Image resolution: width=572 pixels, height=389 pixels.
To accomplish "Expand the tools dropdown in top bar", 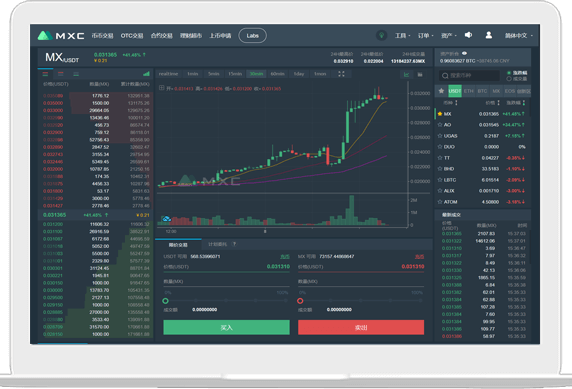I will point(402,35).
